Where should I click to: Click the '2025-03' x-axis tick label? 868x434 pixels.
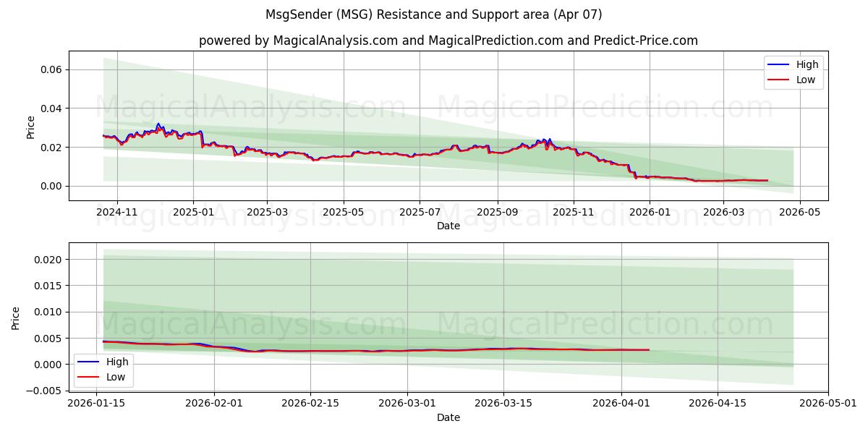click(267, 212)
